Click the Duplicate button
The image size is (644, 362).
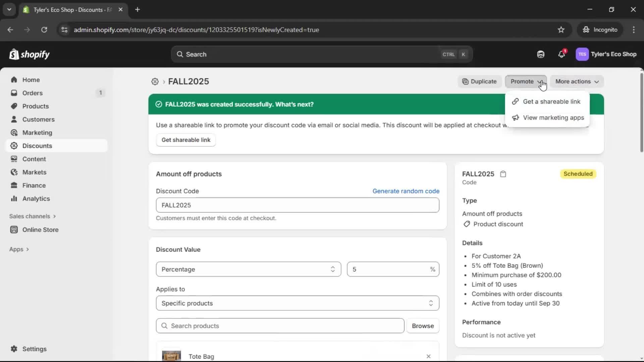tap(479, 81)
